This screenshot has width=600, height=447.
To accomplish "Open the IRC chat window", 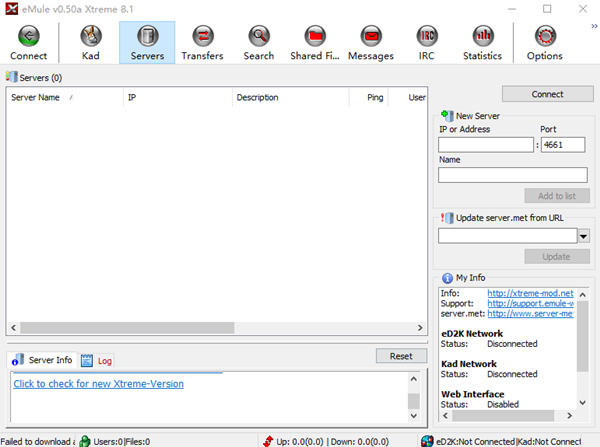I will pyautogui.click(x=427, y=42).
